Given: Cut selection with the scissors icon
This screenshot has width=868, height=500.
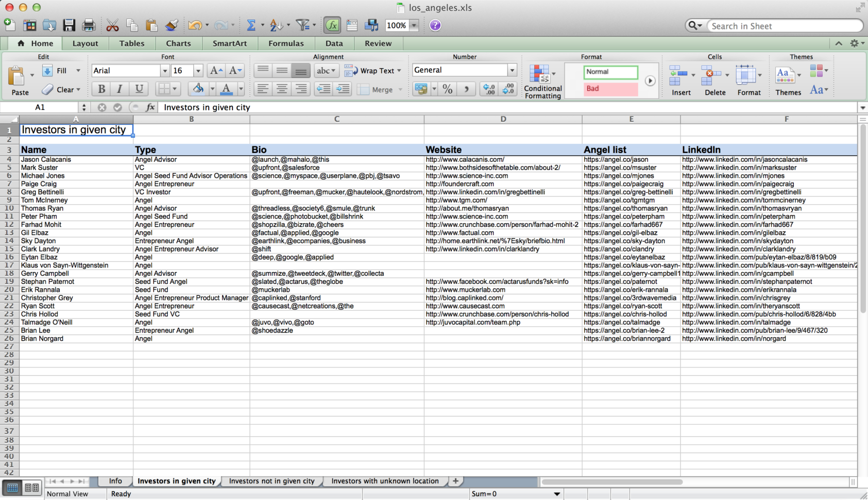Looking at the screenshot, I should click(x=112, y=25).
